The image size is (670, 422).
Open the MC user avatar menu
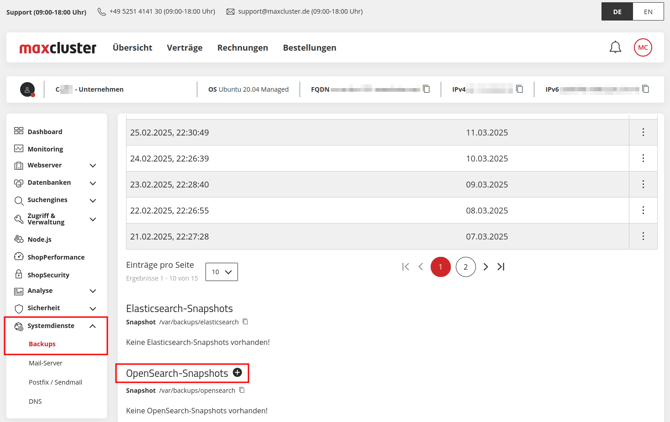(x=643, y=47)
